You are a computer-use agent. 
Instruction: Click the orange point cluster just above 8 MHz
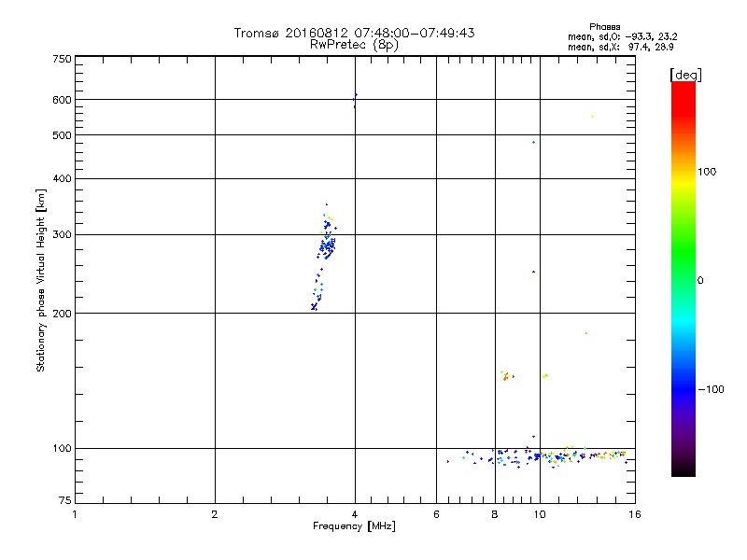tap(507, 376)
